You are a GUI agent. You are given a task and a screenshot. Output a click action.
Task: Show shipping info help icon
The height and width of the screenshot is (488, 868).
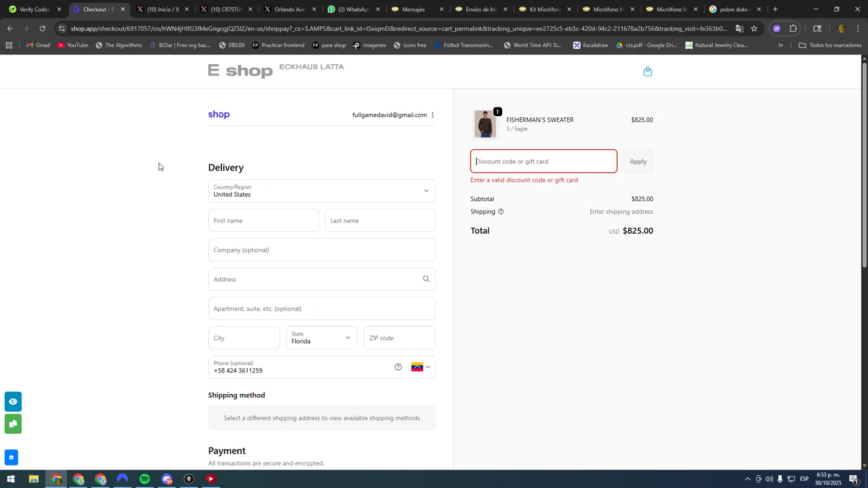pos(501,212)
